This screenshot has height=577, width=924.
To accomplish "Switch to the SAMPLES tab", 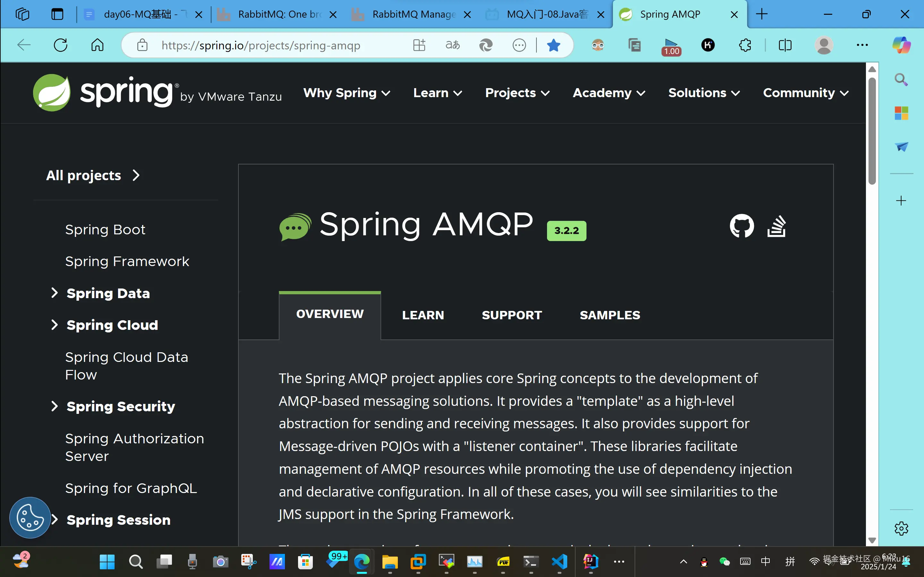I will [609, 315].
